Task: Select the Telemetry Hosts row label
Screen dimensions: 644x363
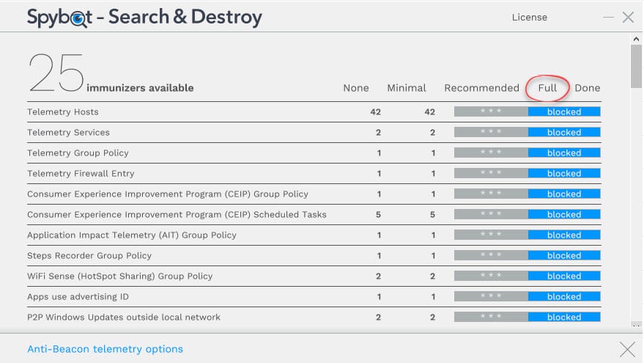Action: [x=63, y=111]
